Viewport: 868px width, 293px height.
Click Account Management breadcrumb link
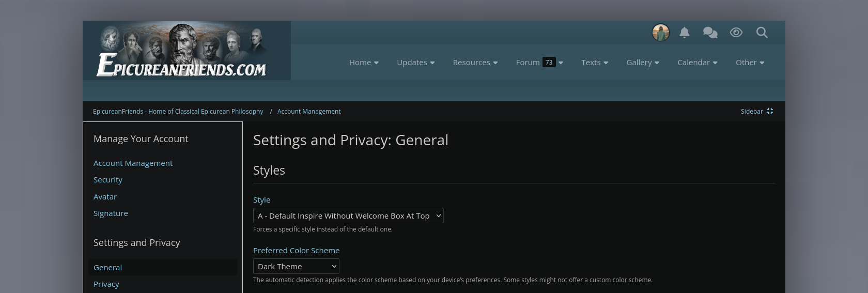pyautogui.click(x=309, y=111)
